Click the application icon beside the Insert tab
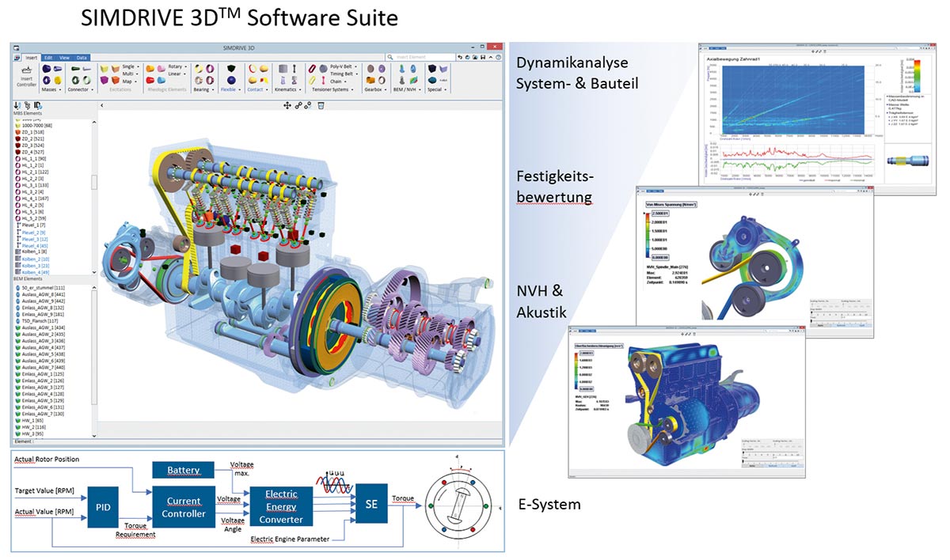The width and height of the screenshot is (950, 560). coord(17,58)
